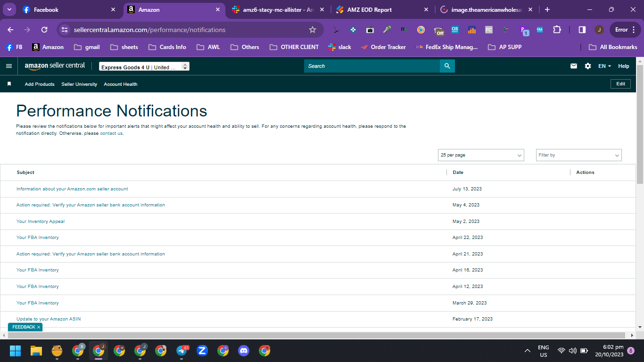This screenshot has height=362, width=644.
Task: Open the Error Chrome menu button
Action: coord(625,30)
